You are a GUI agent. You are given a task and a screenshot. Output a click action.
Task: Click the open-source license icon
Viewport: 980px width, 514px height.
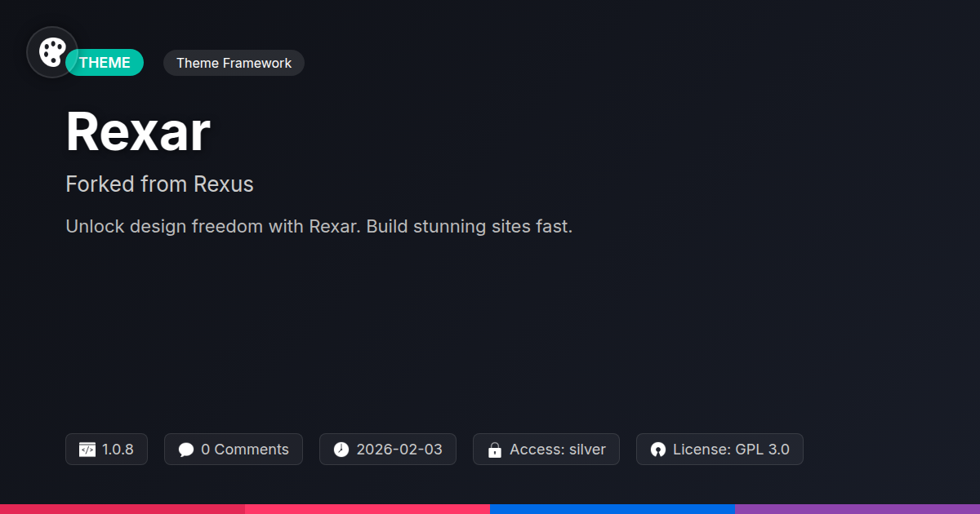pos(658,450)
